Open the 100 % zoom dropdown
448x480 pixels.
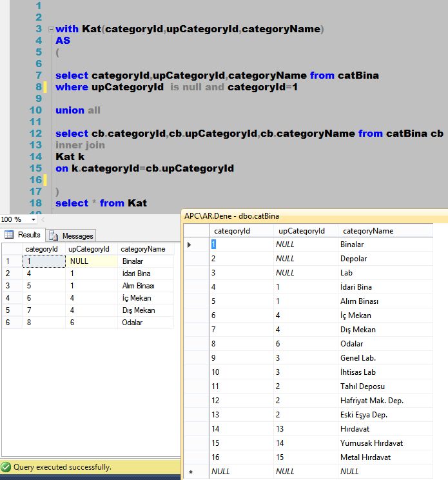[34, 219]
